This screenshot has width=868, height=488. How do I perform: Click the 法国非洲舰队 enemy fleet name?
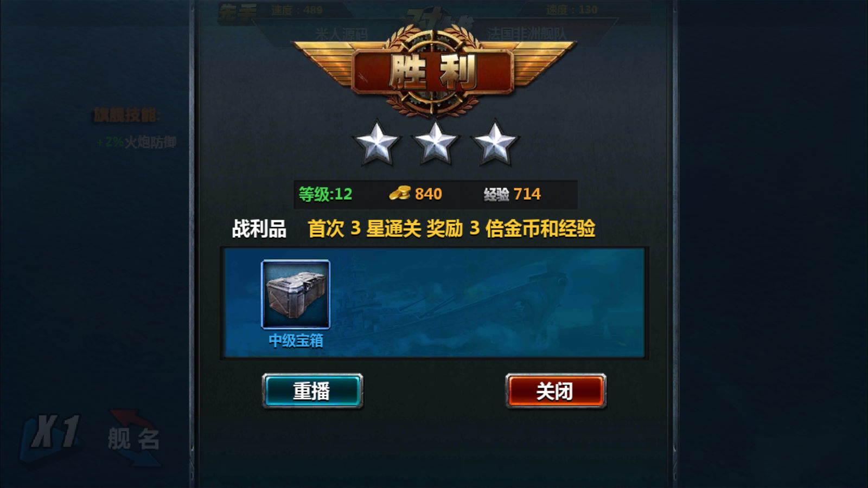tap(526, 34)
